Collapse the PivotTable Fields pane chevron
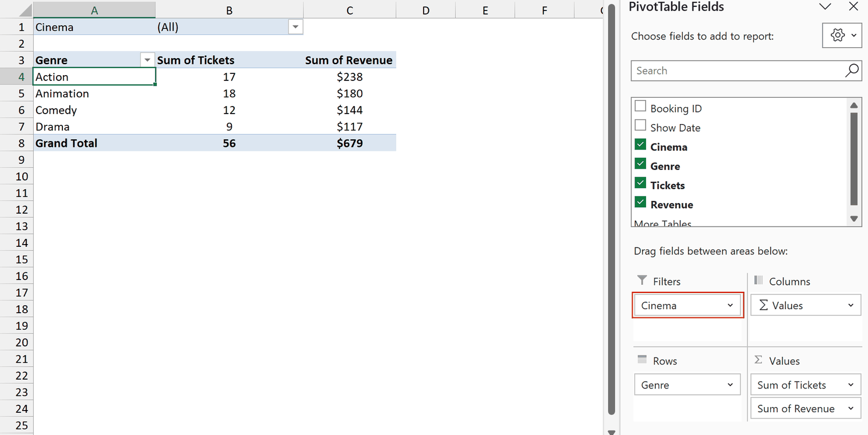 (825, 7)
